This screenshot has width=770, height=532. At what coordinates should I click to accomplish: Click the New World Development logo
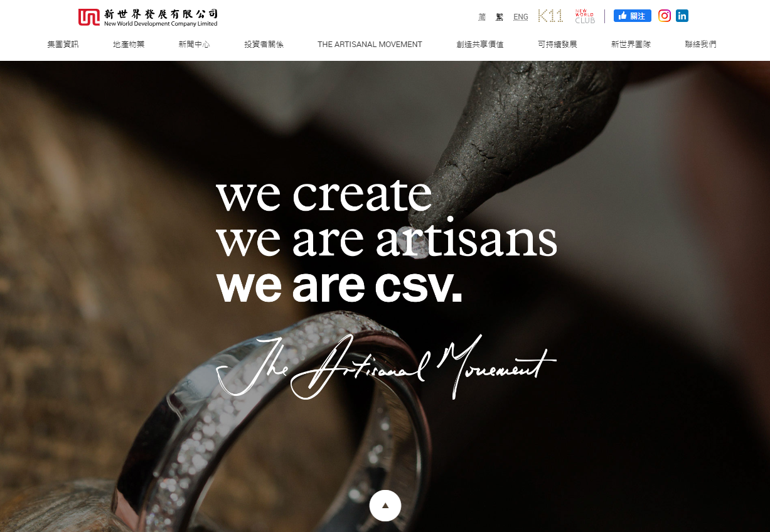click(x=148, y=17)
